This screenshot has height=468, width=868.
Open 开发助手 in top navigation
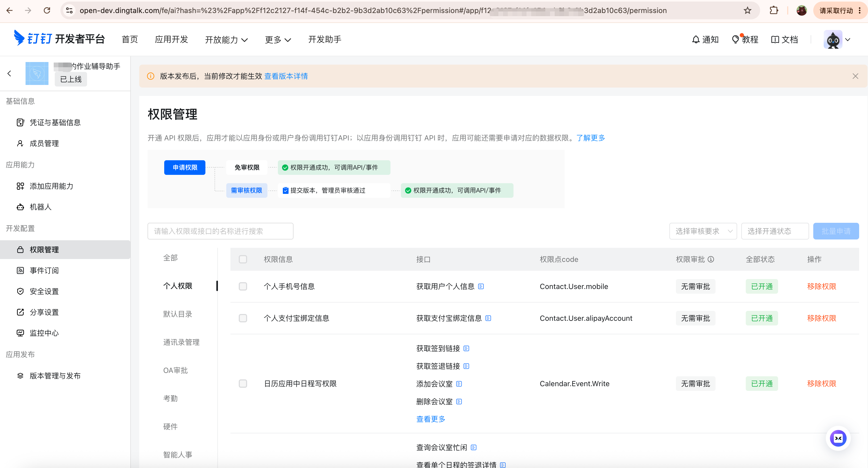[325, 39]
